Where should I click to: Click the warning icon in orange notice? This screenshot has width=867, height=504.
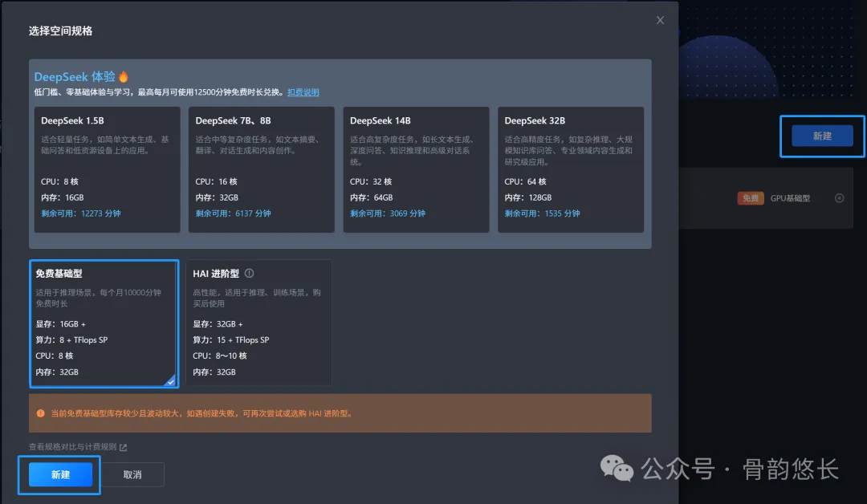[40, 413]
